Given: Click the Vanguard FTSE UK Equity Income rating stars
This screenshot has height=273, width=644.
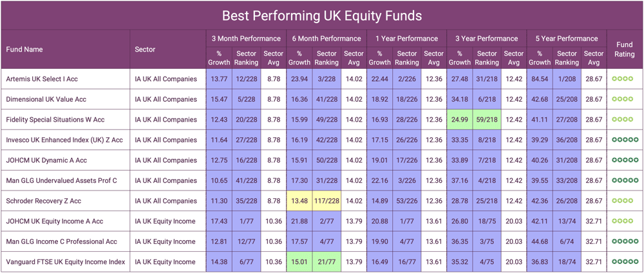Looking at the screenshot, I should [625, 262].
